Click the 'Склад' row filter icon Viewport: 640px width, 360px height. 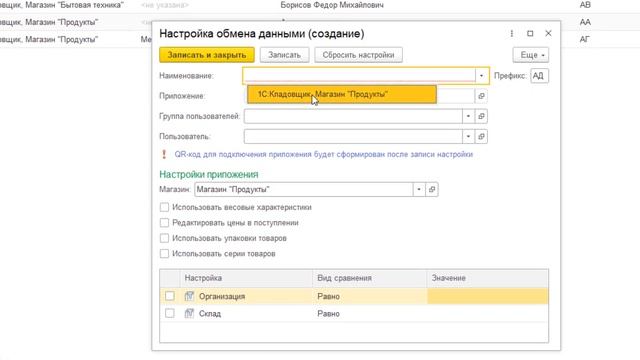point(189,313)
